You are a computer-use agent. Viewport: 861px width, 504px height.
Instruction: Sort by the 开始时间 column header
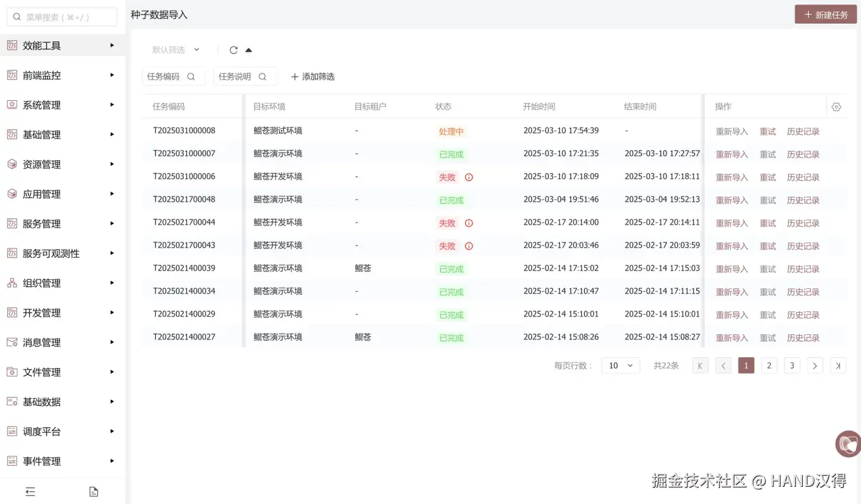click(x=539, y=107)
